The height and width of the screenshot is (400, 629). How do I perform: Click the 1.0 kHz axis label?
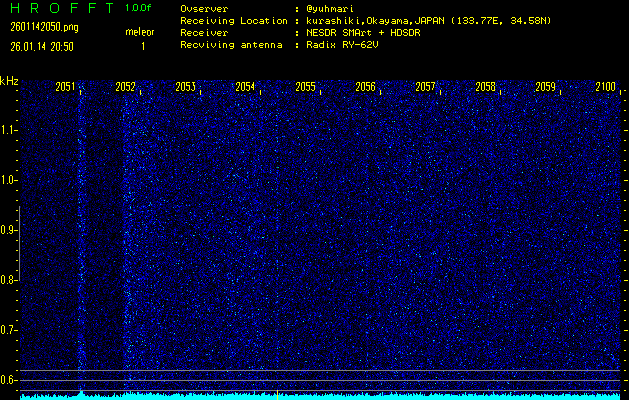coord(8,180)
